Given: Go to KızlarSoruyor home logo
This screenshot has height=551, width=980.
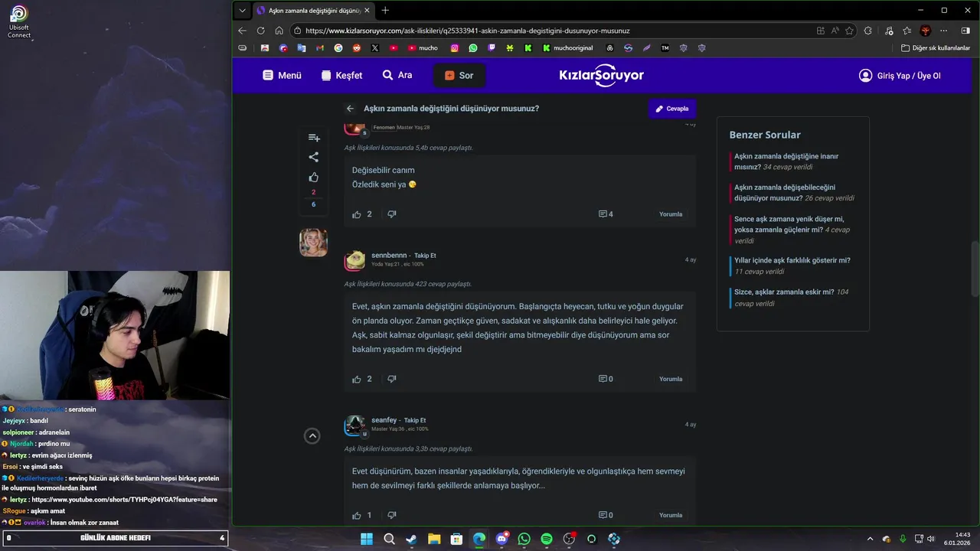Looking at the screenshot, I should (602, 75).
